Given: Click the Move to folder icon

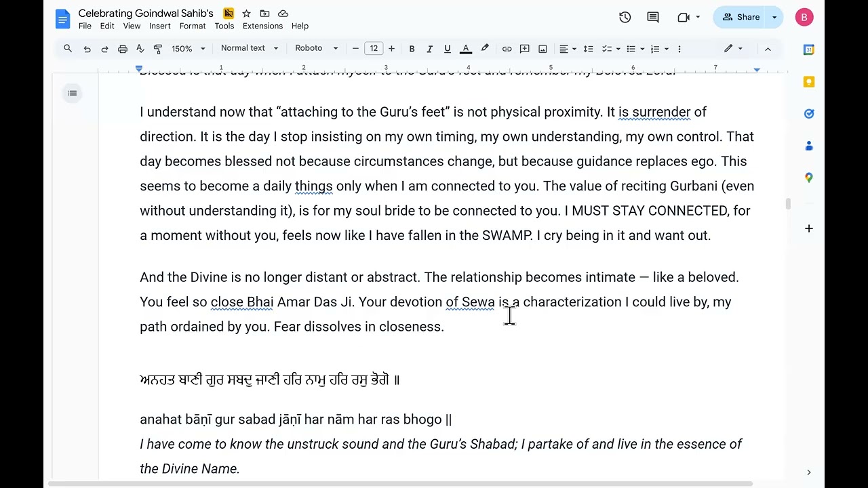Looking at the screenshot, I should click(x=264, y=14).
